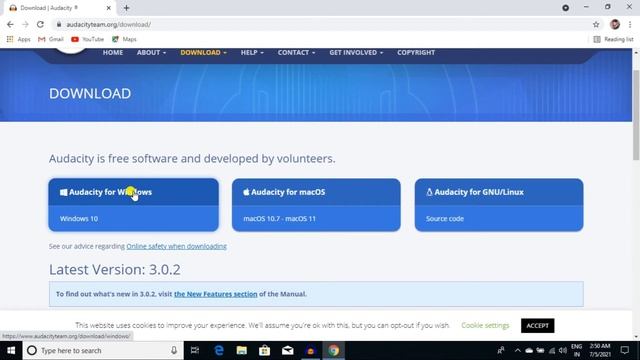Viewport: 640px width, 360px height.
Task: Click the ENG IN language indicator
Action: [x=576, y=351]
